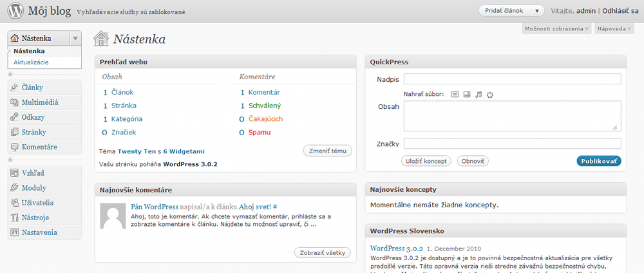Click the Odhlásiť sa link
The width and height of the screenshot is (644, 273).
coord(620,11)
